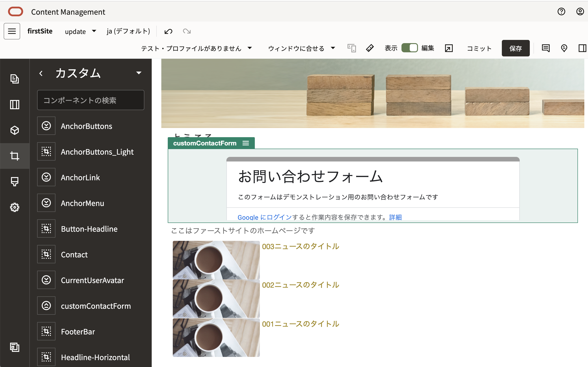The image size is (588, 367).
Task: Open the annotations comment icon
Action: (x=546, y=48)
